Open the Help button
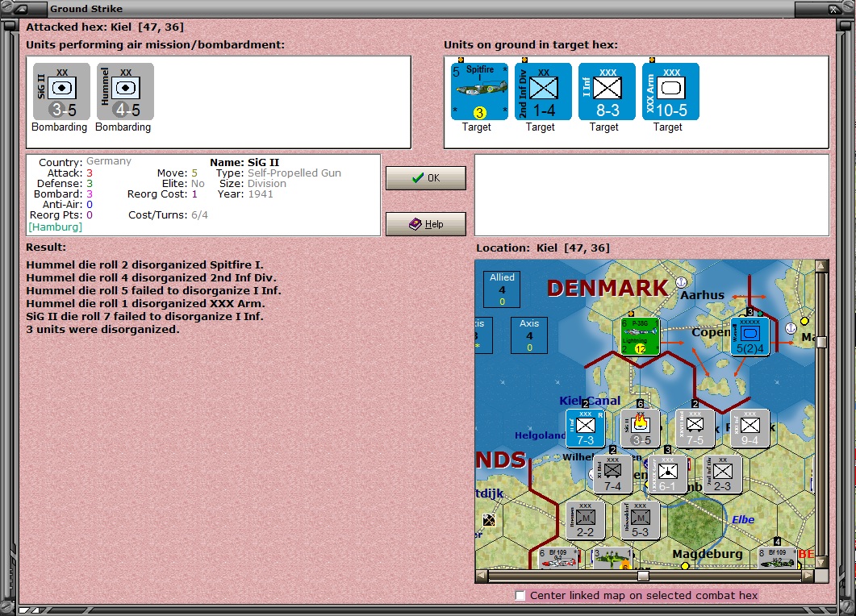Screen dimensions: 856x616 pos(426,223)
